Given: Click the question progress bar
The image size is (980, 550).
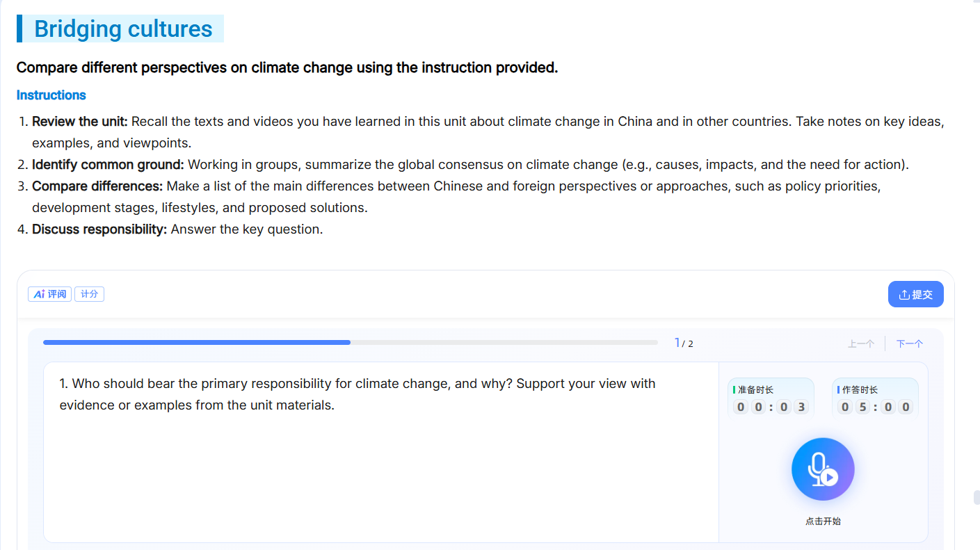Looking at the screenshot, I should (350, 342).
